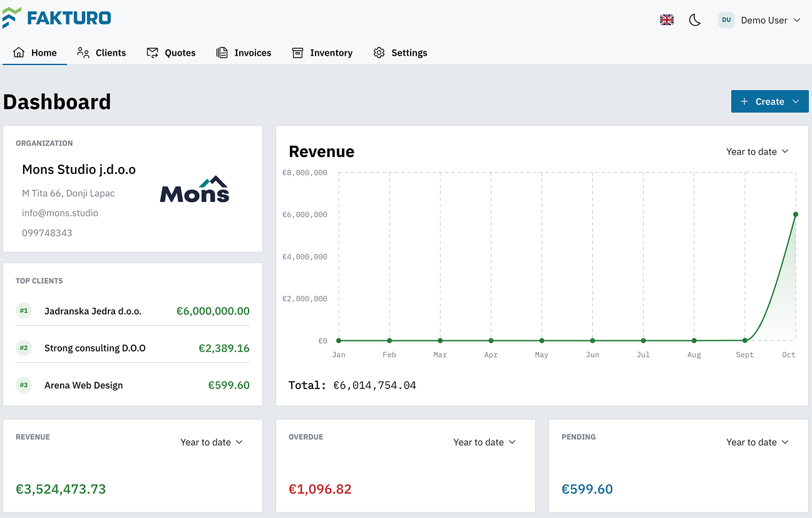This screenshot has height=518, width=812.
Task: Click the Inventory box icon
Action: 297,53
